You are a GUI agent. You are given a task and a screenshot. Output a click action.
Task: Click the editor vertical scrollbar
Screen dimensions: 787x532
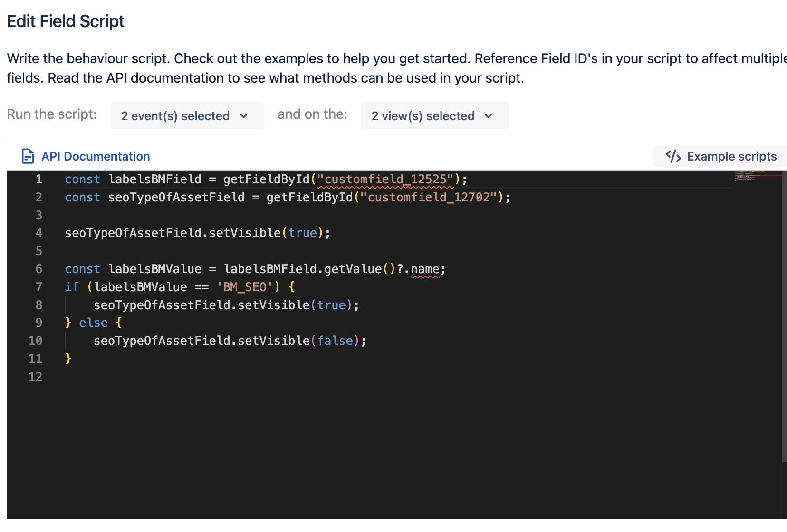[x=784, y=316]
